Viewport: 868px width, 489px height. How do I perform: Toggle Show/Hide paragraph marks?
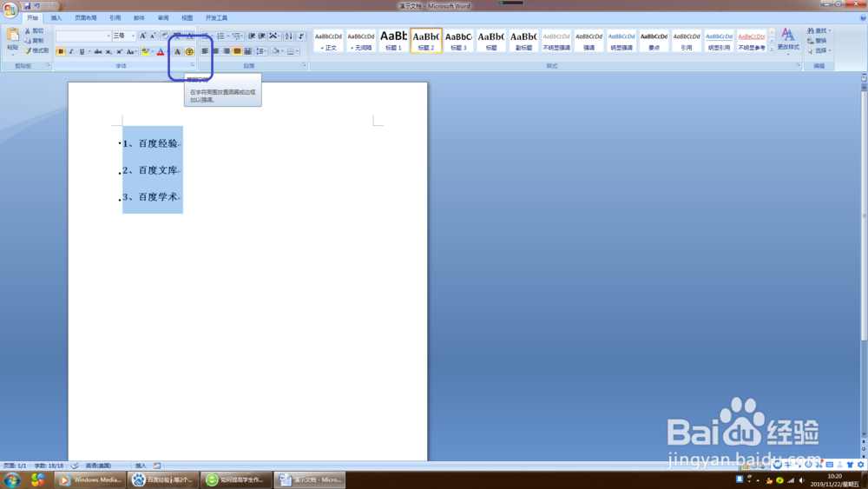coord(300,36)
